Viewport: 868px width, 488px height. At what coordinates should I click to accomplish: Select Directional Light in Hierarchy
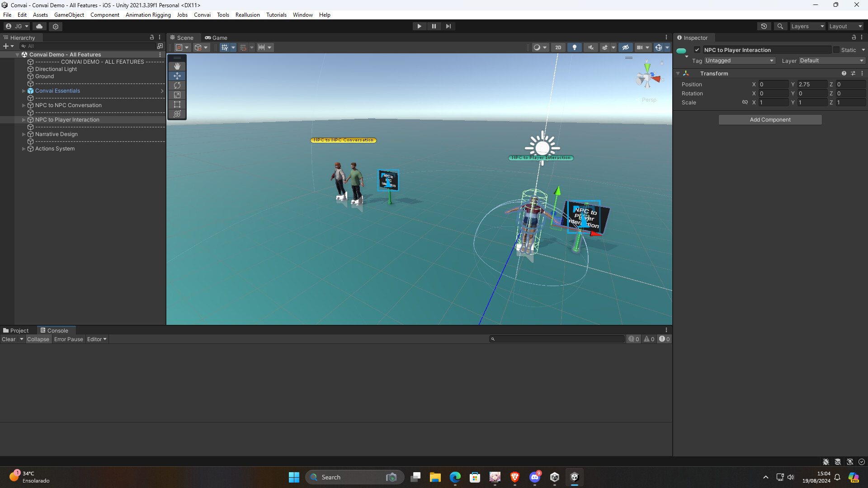pos(56,69)
